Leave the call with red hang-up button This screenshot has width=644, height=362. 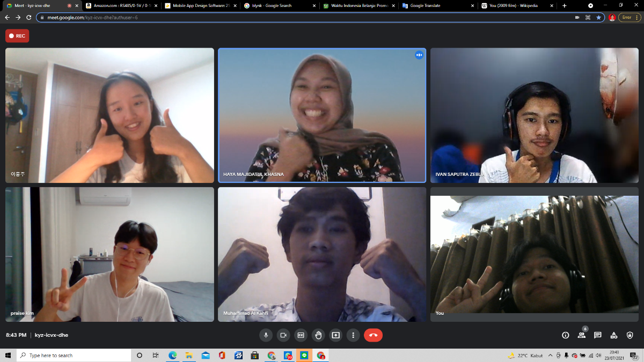pyautogui.click(x=373, y=335)
